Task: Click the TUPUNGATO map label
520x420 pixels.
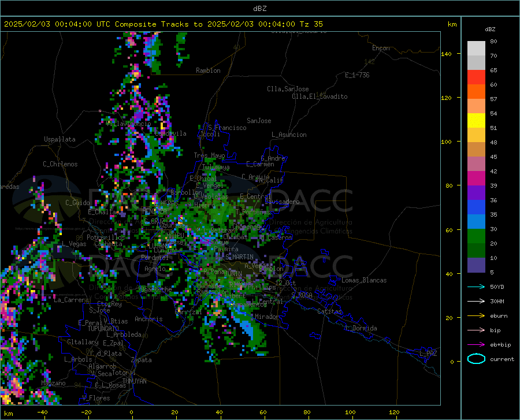Action: tap(103, 329)
